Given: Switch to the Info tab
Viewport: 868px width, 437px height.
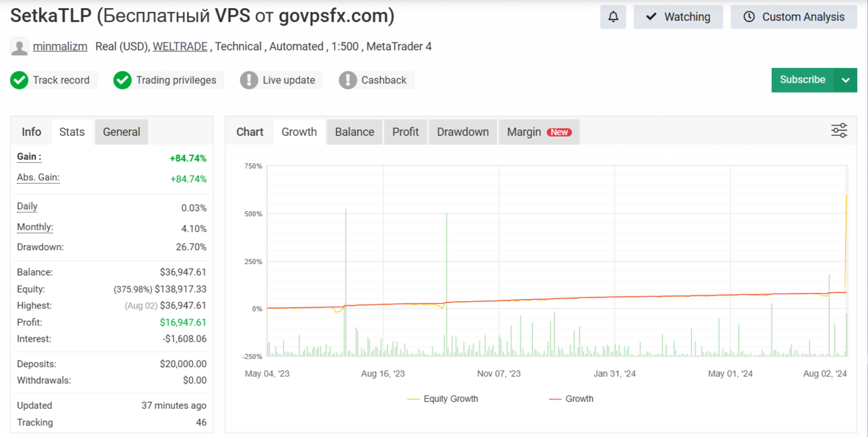Looking at the screenshot, I should point(31,132).
